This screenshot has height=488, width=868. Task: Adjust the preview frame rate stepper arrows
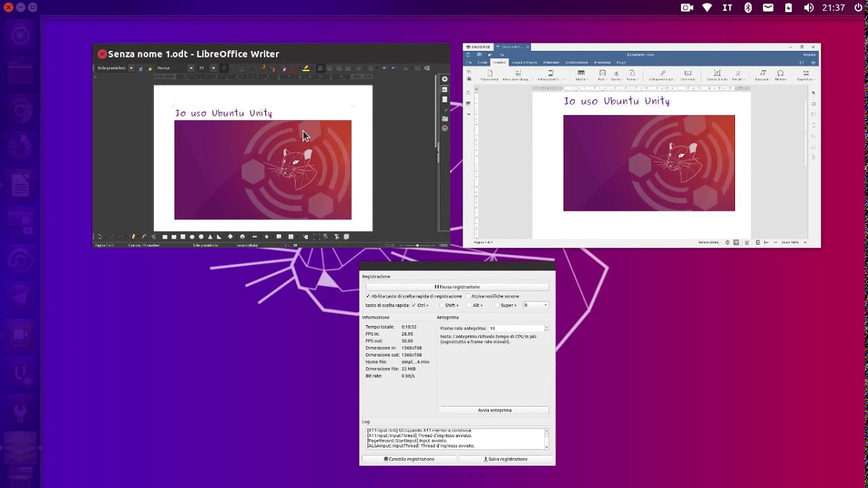(547, 328)
